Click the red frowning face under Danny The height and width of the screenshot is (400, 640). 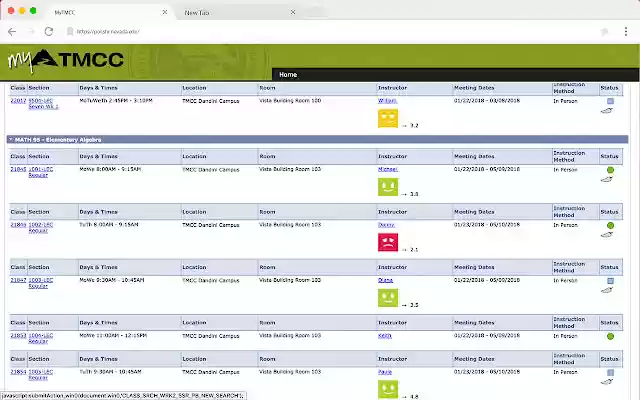pyautogui.click(x=388, y=242)
